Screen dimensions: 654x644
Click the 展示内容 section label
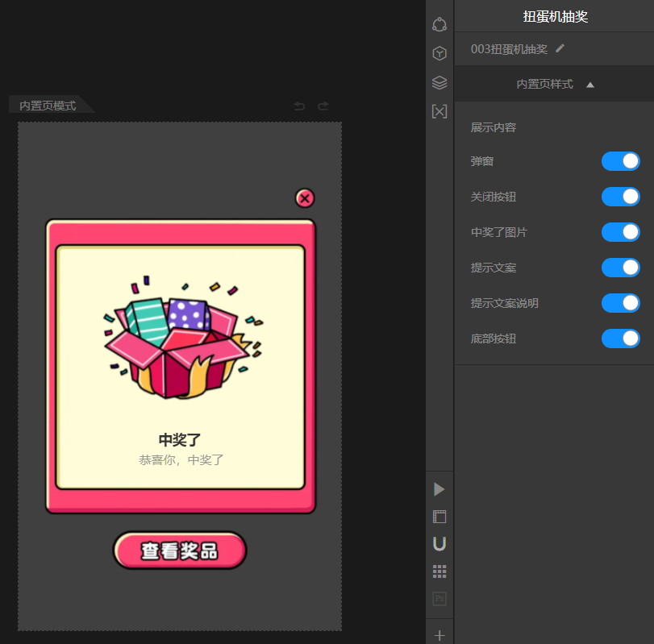point(494,127)
